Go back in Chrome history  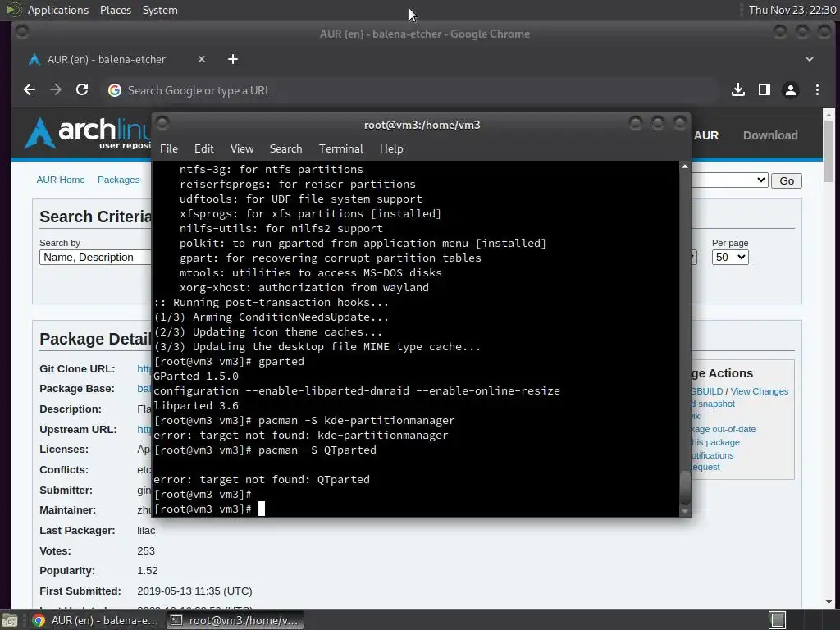30,90
